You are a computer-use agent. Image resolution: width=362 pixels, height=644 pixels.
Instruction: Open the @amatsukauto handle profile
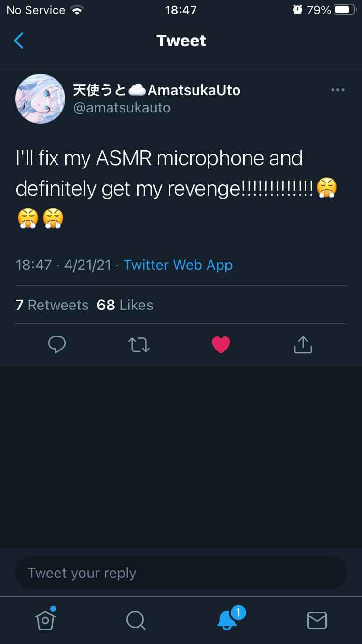tap(122, 108)
